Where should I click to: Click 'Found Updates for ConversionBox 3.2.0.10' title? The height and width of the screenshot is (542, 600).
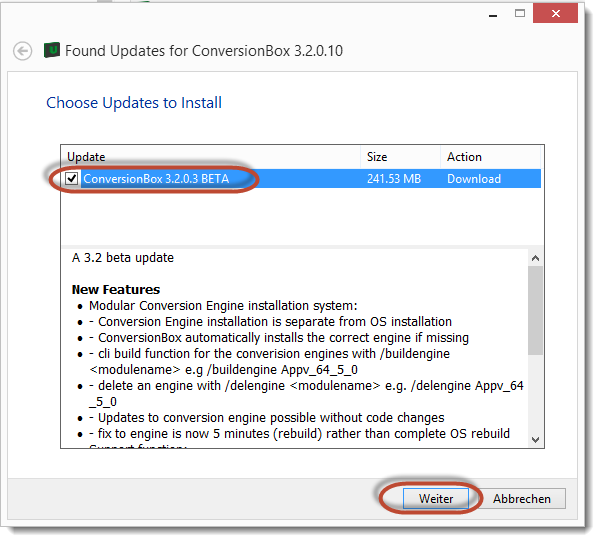click(204, 51)
